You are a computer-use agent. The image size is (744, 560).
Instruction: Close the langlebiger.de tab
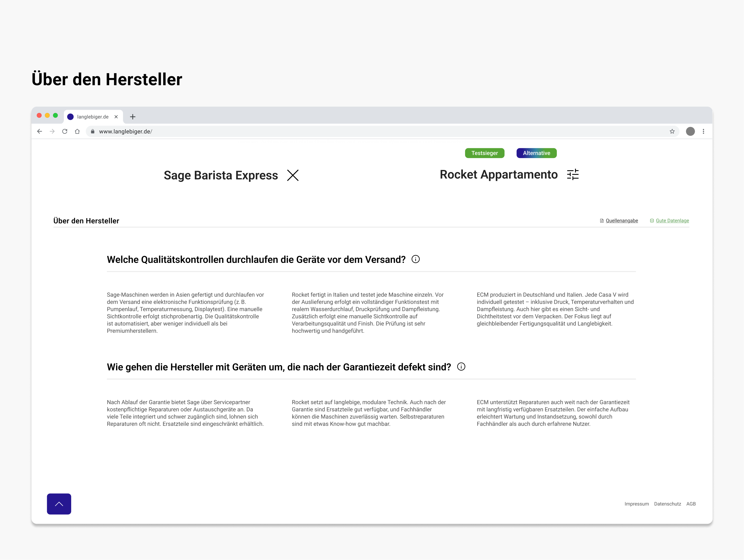tap(116, 117)
